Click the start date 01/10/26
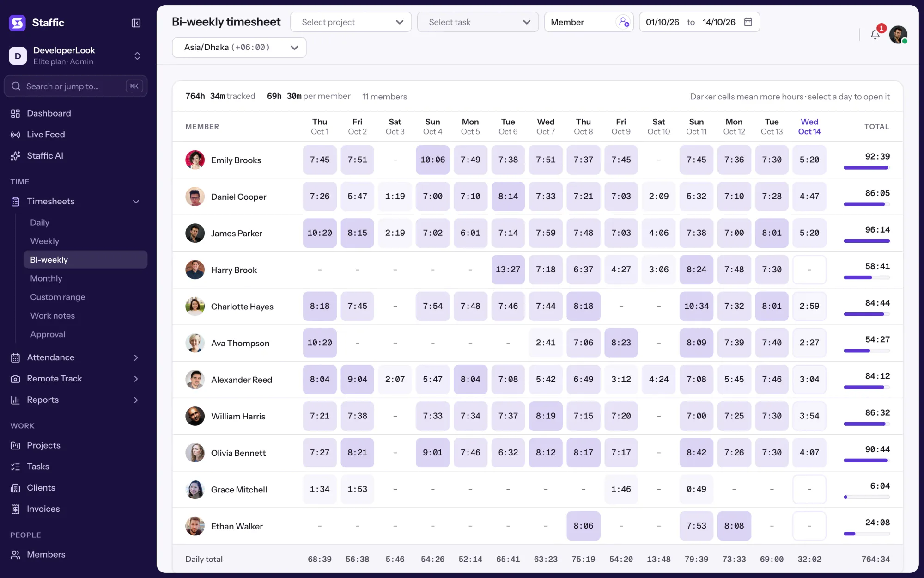Screen dimensions: 924x578 point(663,22)
